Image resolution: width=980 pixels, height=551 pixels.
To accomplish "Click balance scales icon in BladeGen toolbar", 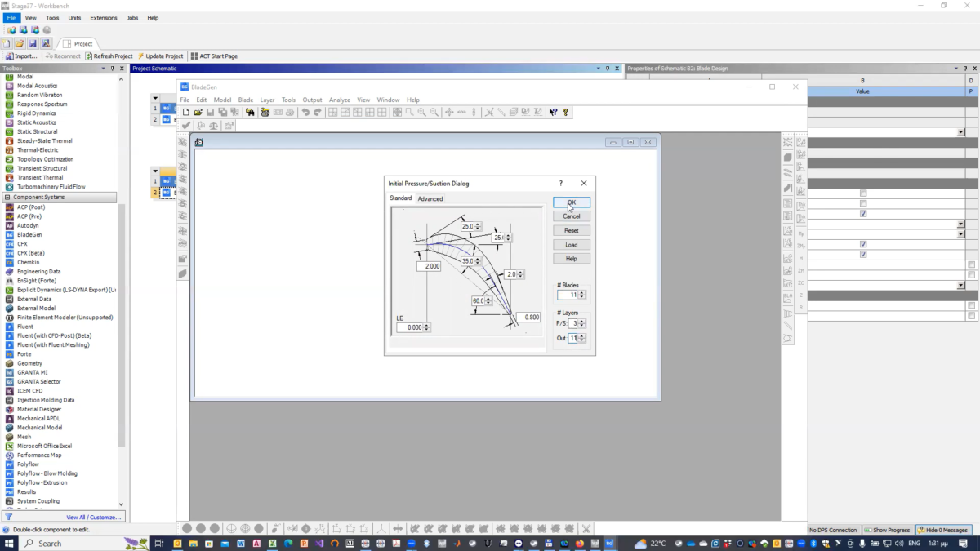I will click(x=214, y=126).
